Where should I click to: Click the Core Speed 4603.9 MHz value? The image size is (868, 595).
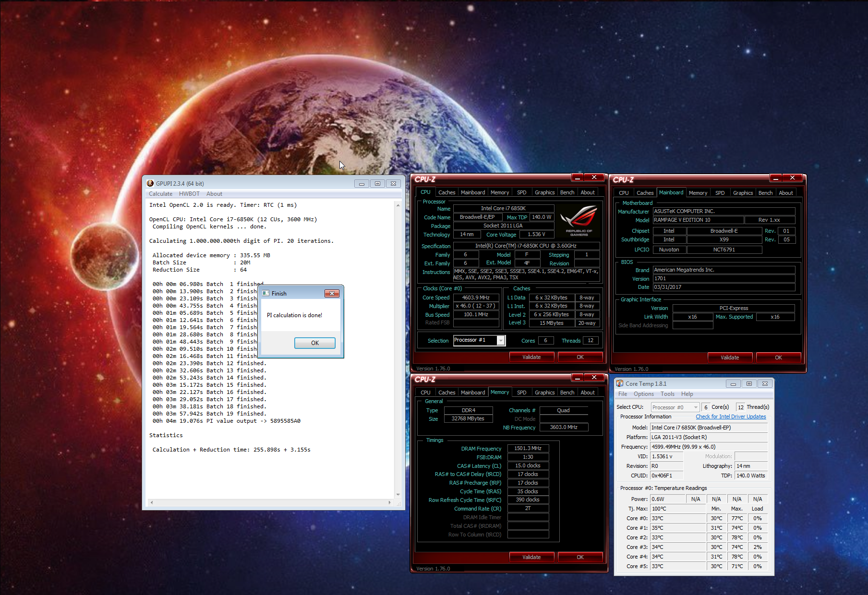pyautogui.click(x=476, y=297)
